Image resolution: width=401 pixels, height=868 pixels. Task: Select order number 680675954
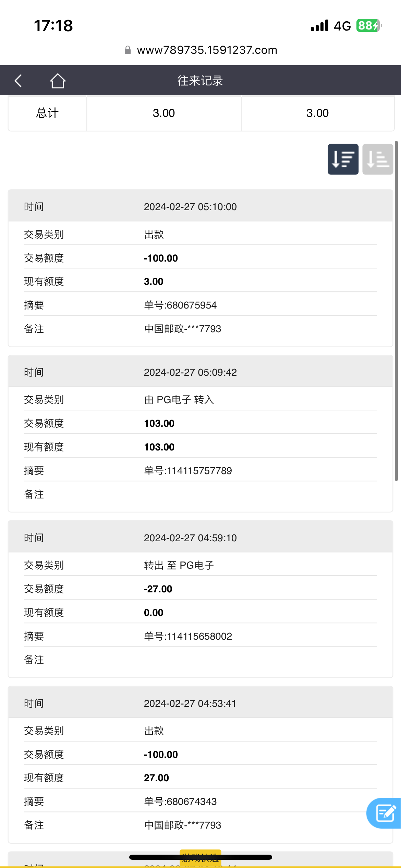coord(180,305)
